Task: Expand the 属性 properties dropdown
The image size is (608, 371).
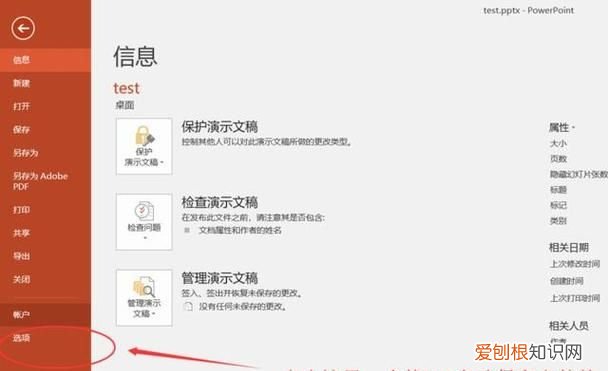Action: tap(562, 128)
